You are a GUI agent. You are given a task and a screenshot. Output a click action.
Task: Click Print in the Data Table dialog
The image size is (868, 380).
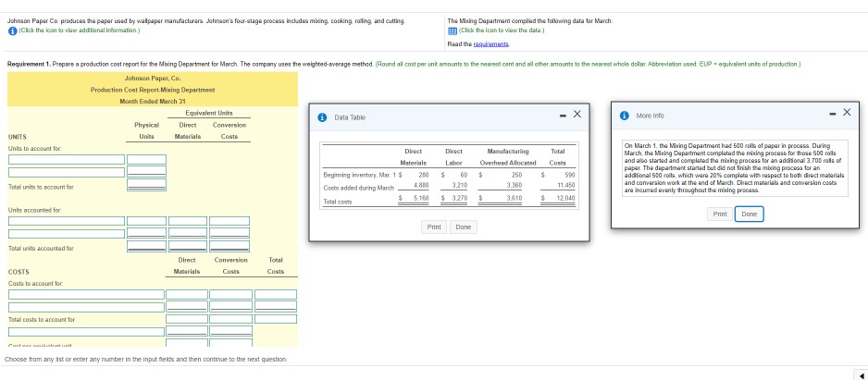pyautogui.click(x=435, y=227)
